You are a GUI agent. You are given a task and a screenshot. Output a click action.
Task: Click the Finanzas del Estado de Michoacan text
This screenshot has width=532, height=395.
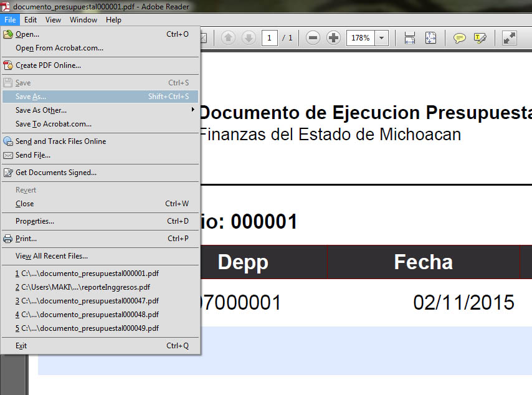click(330, 135)
